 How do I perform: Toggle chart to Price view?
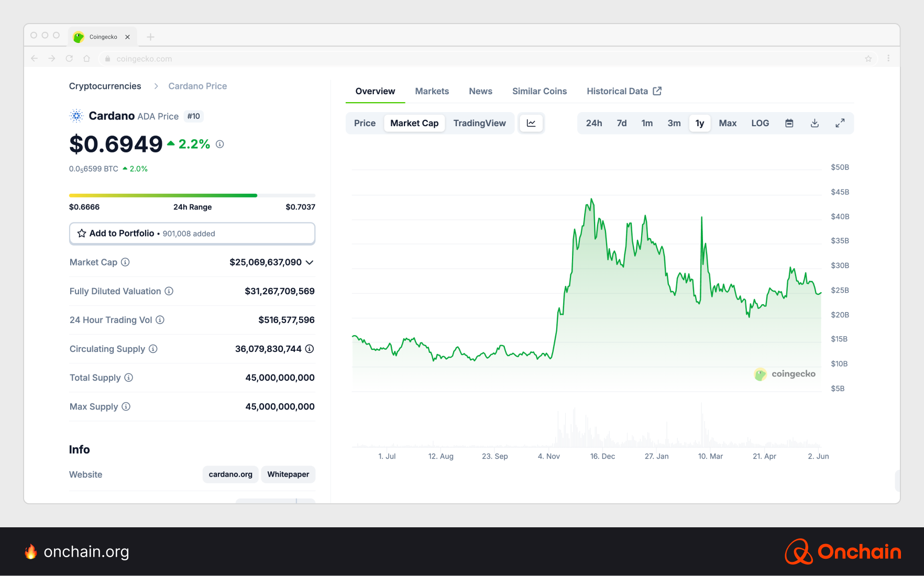pyautogui.click(x=365, y=123)
